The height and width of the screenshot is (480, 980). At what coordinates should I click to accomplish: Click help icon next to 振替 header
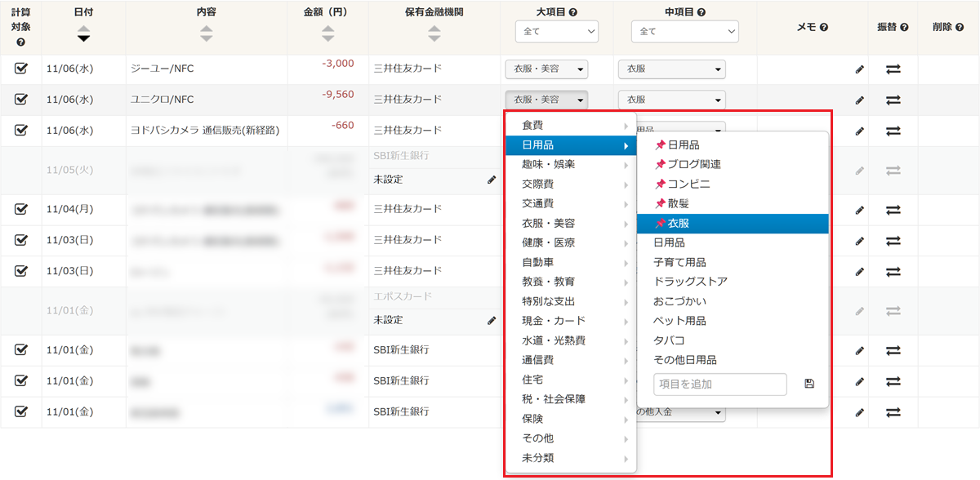904,28
